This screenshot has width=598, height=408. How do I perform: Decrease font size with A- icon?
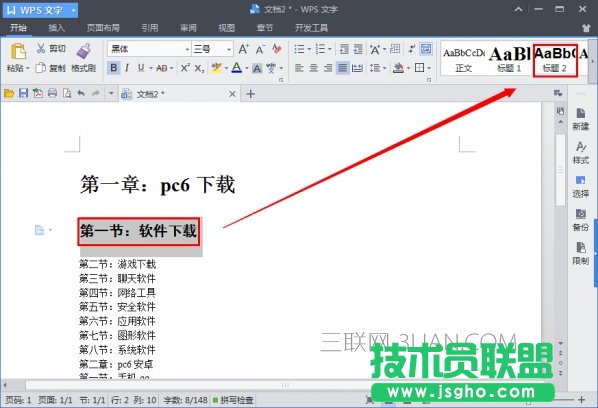260,49
